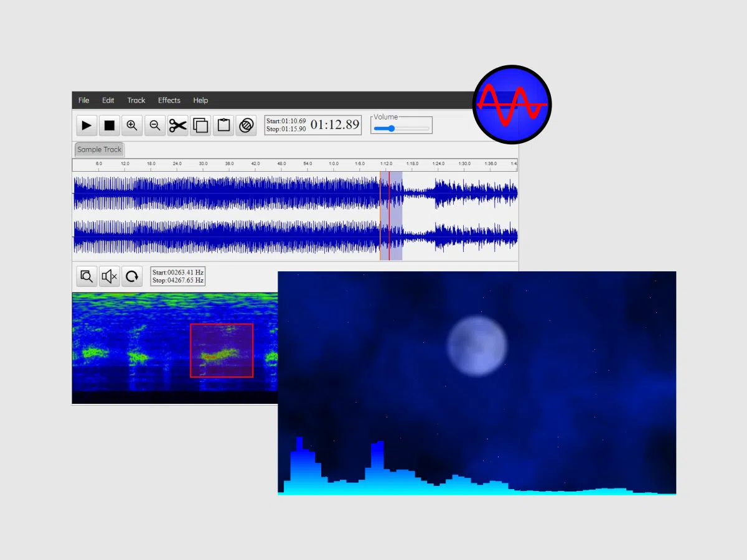747x560 pixels.
Task: Open the File menu
Action: point(83,100)
